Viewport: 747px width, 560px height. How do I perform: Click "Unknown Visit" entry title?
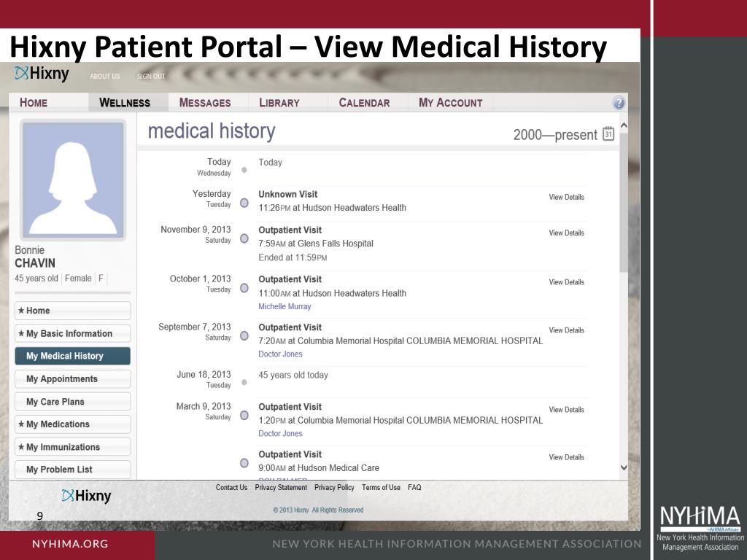coord(287,194)
